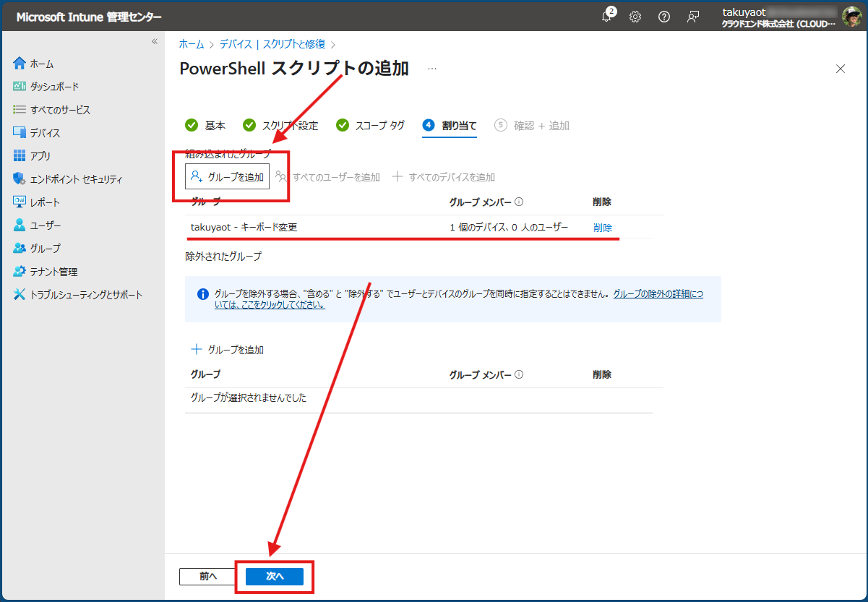This screenshot has height=602, width=868.
Task: Click the Reports icon in the sidebar
Action: click(x=20, y=202)
